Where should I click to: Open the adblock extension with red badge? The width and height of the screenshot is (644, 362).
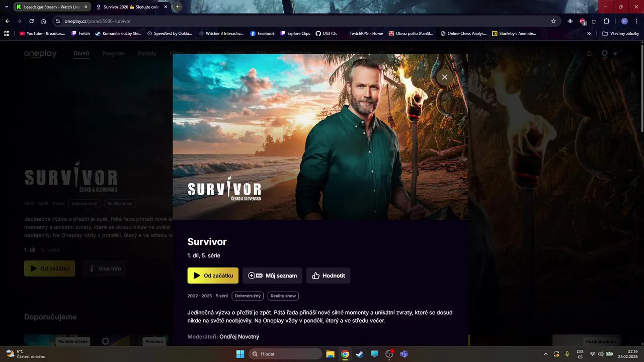(583, 21)
